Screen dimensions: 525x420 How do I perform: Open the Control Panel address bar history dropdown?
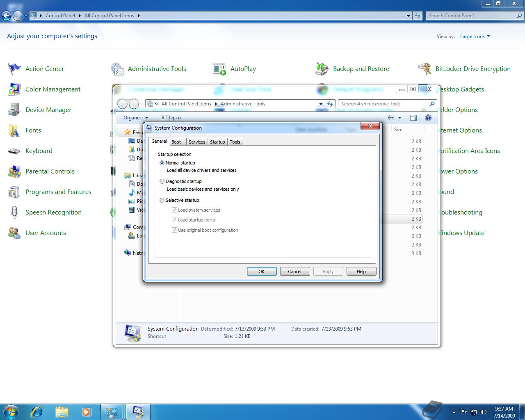point(408,16)
